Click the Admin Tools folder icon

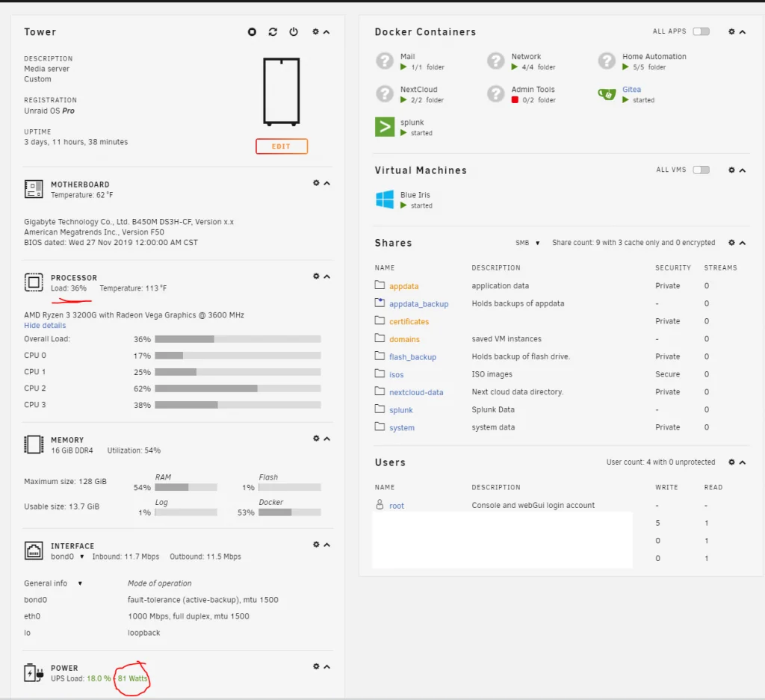pos(496,93)
